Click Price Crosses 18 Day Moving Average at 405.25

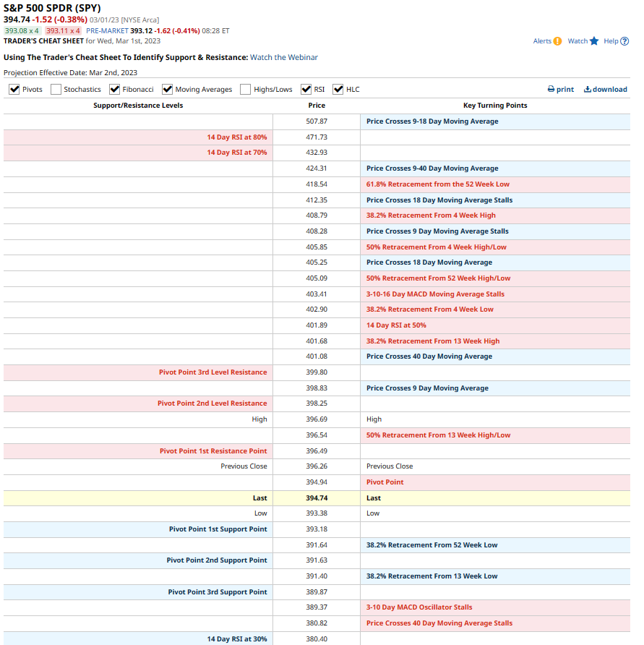(429, 262)
